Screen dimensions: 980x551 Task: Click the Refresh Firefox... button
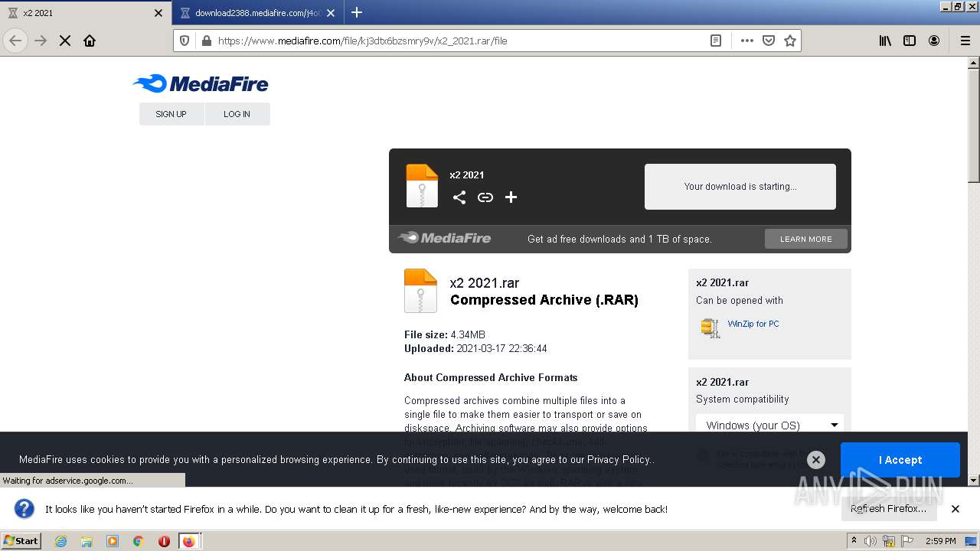point(888,509)
